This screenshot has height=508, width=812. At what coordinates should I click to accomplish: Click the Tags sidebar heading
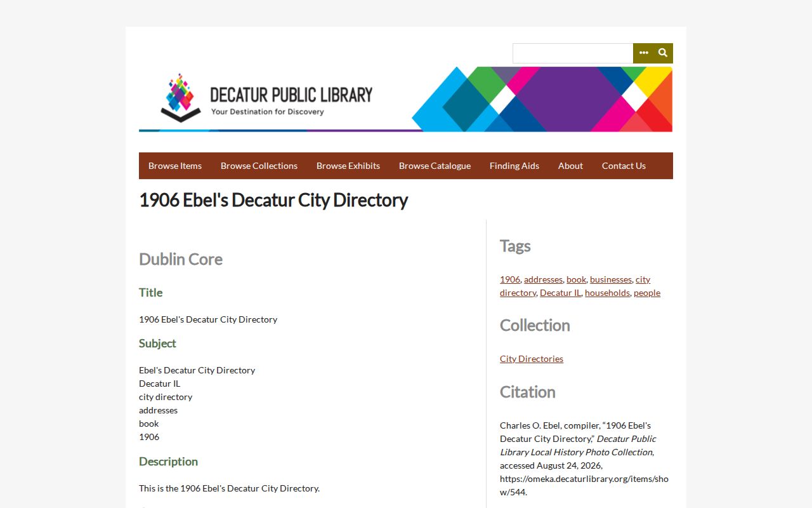[x=515, y=246]
